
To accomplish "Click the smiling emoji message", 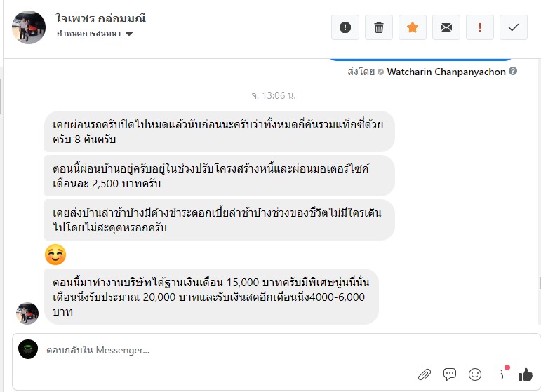I will tap(55, 255).
